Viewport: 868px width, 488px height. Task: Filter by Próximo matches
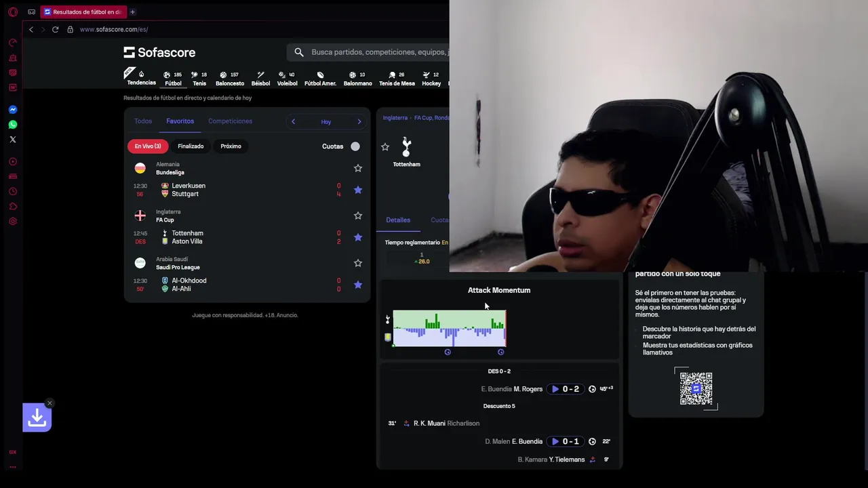pyautogui.click(x=231, y=146)
